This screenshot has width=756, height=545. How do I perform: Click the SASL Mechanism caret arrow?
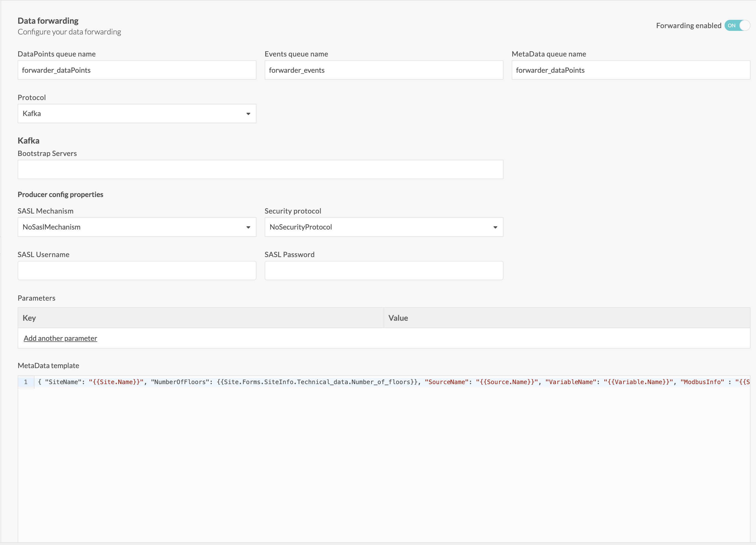(x=248, y=228)
